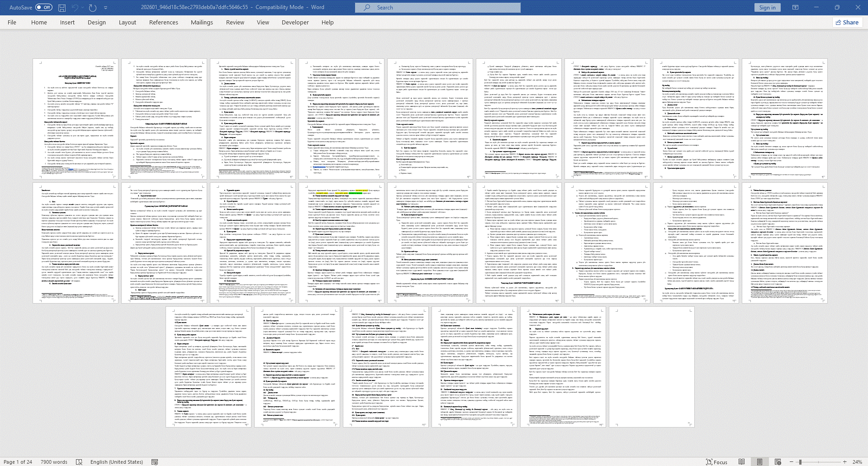Screen dimensions: 868x466
Task: Click the Redo/Repeat arrow icon
Action: 92,8
